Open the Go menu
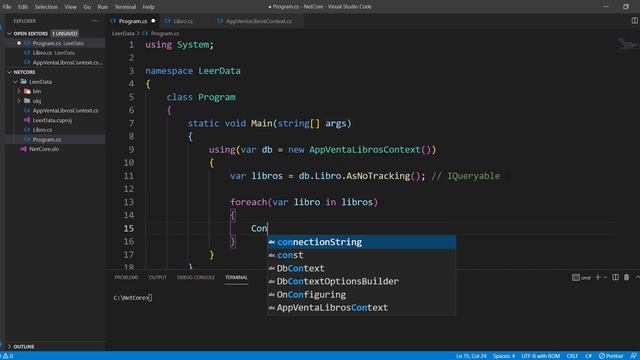640x360 pixels. (x=87, y=7)
